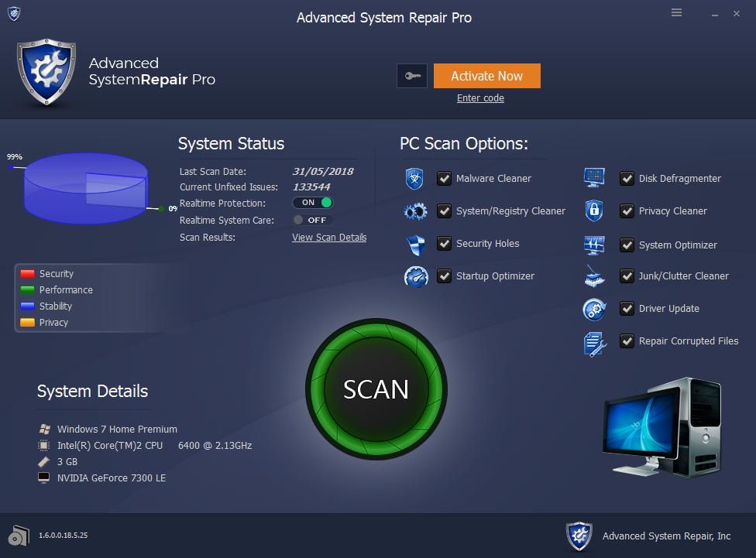The height and width of the screenshot is (558, 756).
Task: Uncheck the Privacy Cleaner checkbox
Action: (627, 211)
